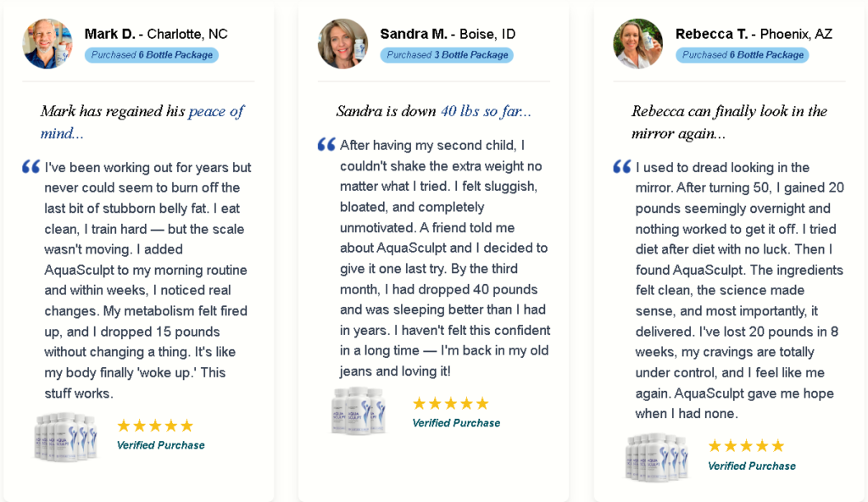
Task: Click the five-star rating under Rebecca's review
Action: (x=746, y=446)
